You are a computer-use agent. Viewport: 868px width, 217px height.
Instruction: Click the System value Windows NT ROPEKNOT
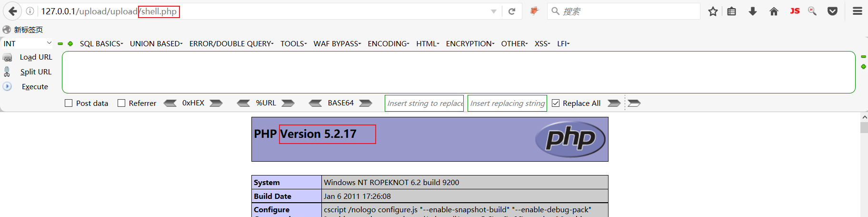coord(391,183)
